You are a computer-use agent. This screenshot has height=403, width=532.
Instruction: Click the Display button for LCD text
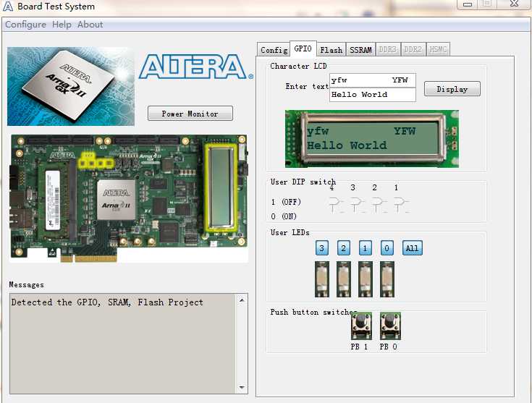pos(452,89)
